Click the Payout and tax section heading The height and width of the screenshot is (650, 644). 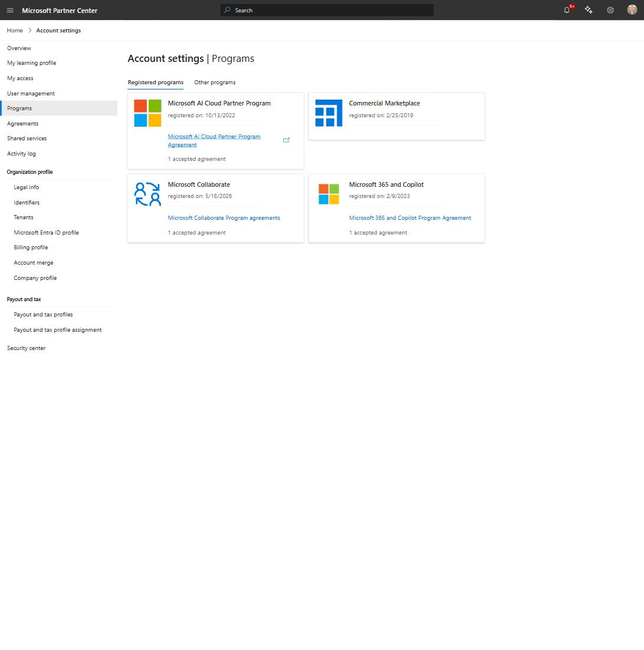(24, 299)
